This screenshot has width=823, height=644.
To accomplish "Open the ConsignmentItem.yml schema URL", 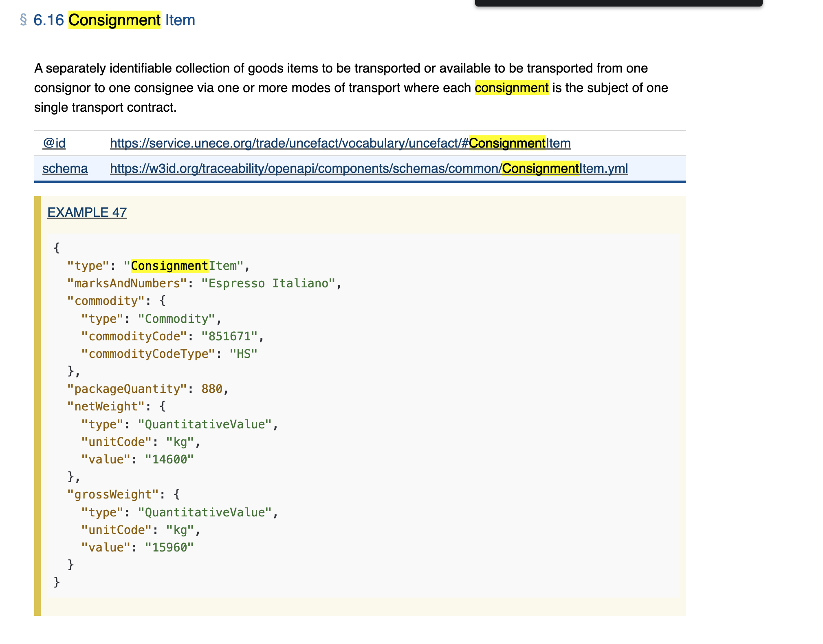I will pyautogui.click(x=368, y=168).
